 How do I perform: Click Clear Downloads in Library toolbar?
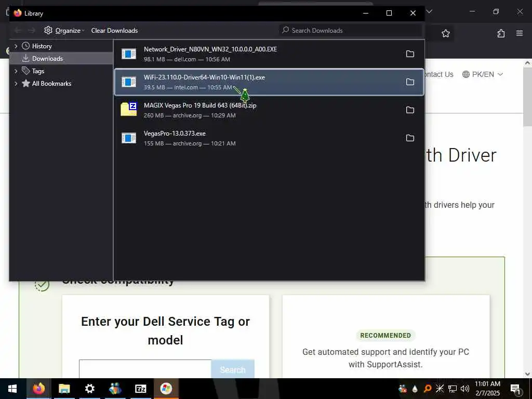pos(114,31)
